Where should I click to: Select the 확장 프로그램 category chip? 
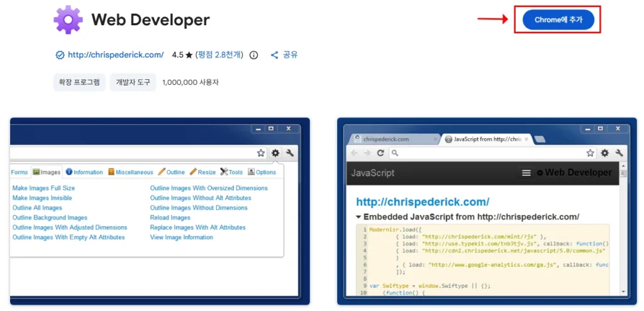coord(79,82)
